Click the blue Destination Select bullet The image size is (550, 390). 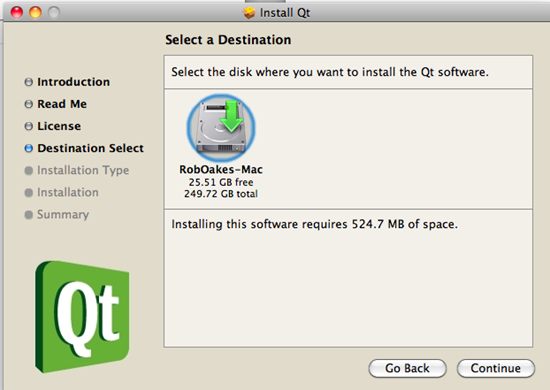(29, 148)
